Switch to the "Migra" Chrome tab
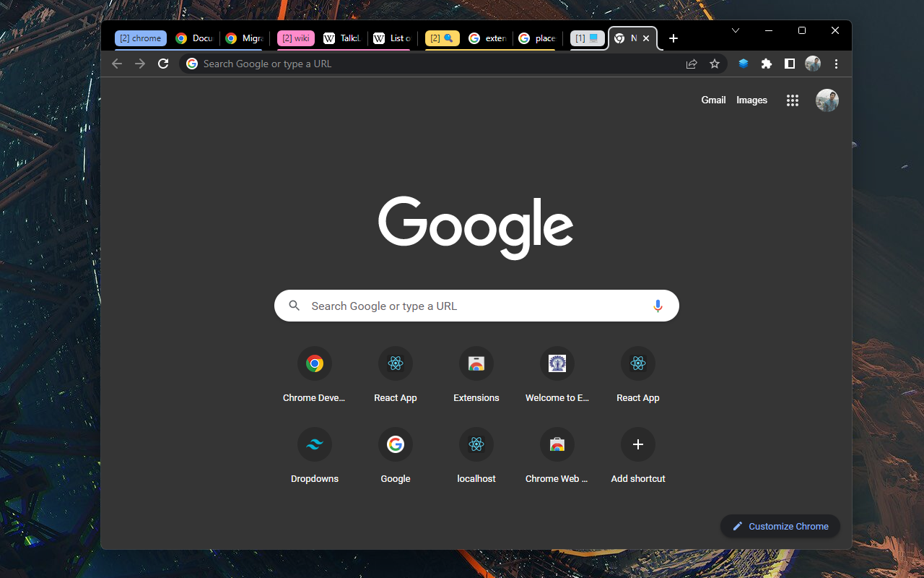The width and height of the screenshot is (924, 578). (244, 38)
